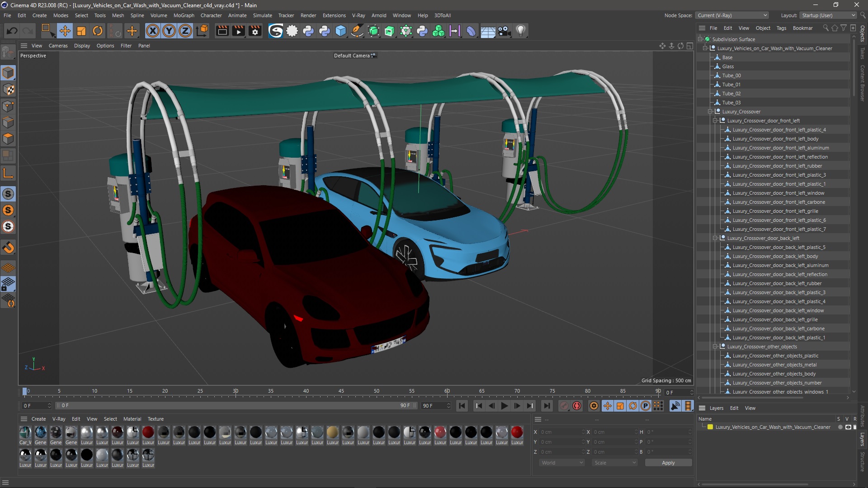This screenshot has width=868, height=488.
Task: Select the Rotate tool
Action: click(98, 31)
